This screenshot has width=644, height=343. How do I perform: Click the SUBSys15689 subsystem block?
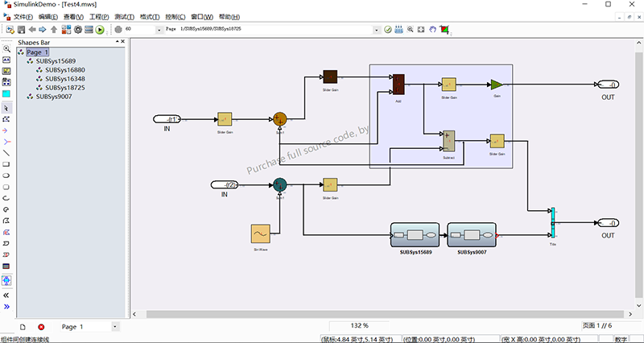414,235
